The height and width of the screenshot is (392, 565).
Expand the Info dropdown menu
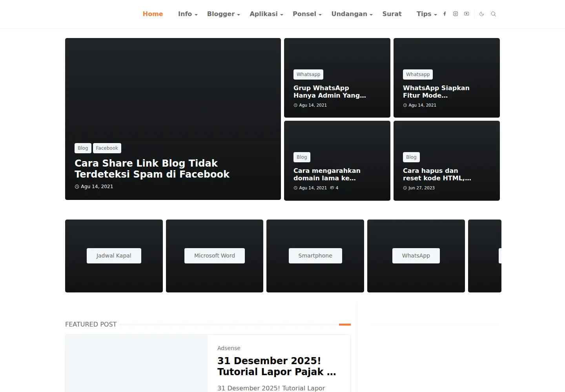pos(188,14)
